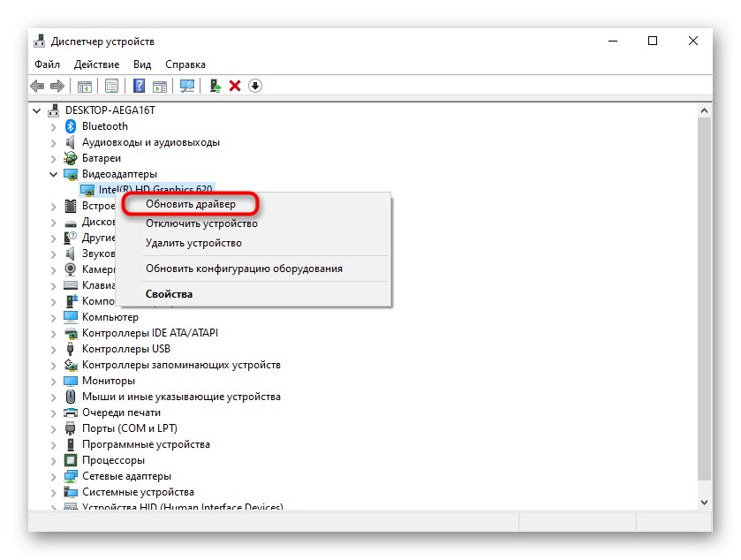Image resolution: width=741 pixels, height=560 pixels.
Task: Choose Свойства in the context menu
Action: point(169,294)
